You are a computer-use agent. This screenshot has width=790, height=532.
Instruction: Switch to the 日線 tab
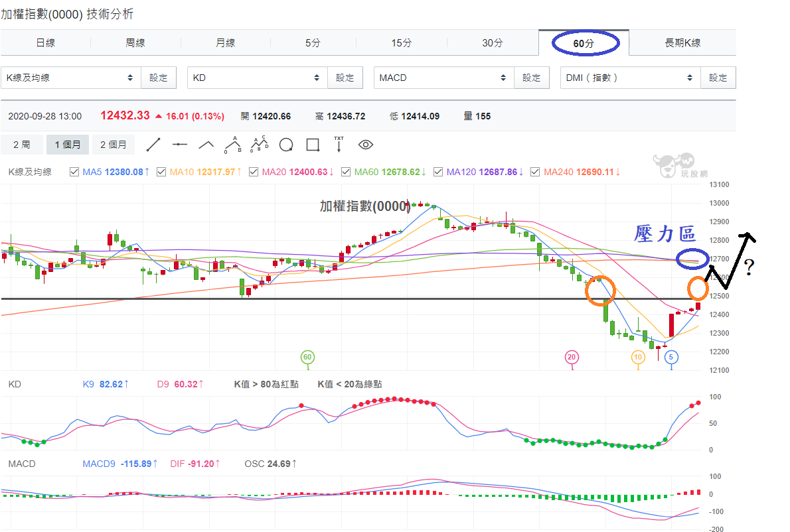pyautogui.click(x=45, y=42)
